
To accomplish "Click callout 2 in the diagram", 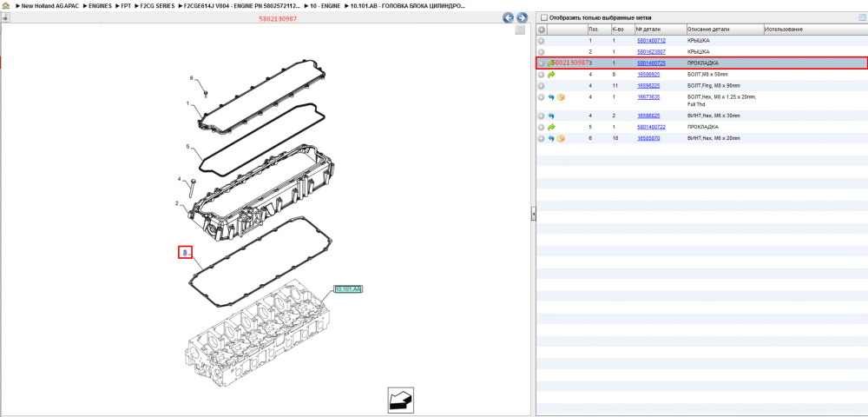I will [x=177, y=204].
